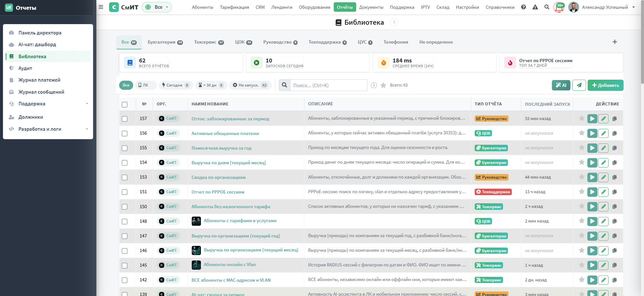Open the Отчет по PPPOE сессиям top card
This screenshot has height=296, width=644.
pos(561,62)
